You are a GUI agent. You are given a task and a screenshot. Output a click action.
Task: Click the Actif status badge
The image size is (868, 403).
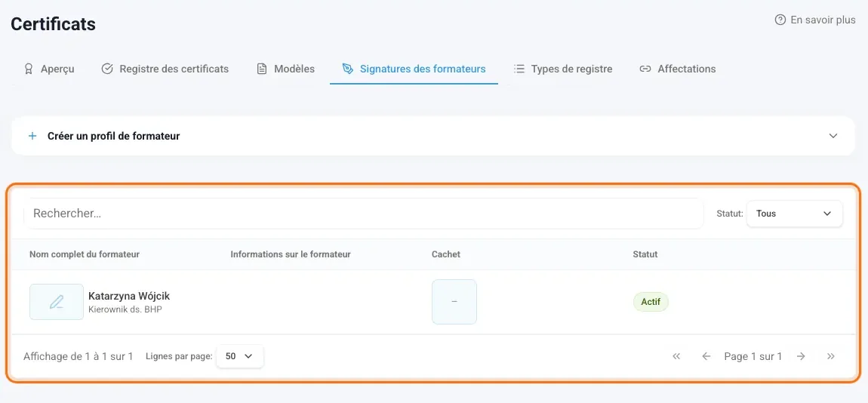(651, 302)
